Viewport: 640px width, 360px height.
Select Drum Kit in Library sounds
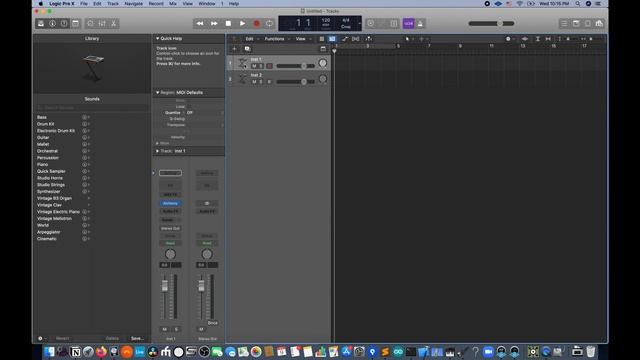click(x=45, y=124)
